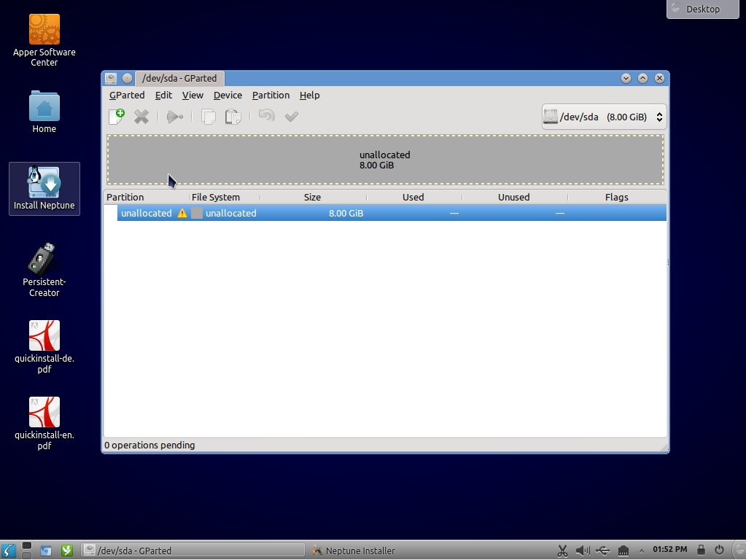Click the file manager icon in taskbar
The width and height of the screenshot is (746, 560).
[x=46, y=551]
